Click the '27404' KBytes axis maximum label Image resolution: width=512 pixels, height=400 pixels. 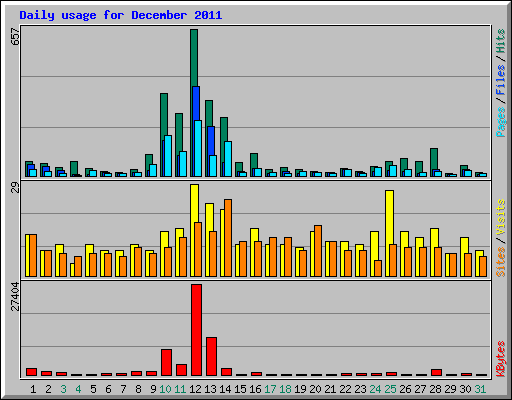coord(15,296)
